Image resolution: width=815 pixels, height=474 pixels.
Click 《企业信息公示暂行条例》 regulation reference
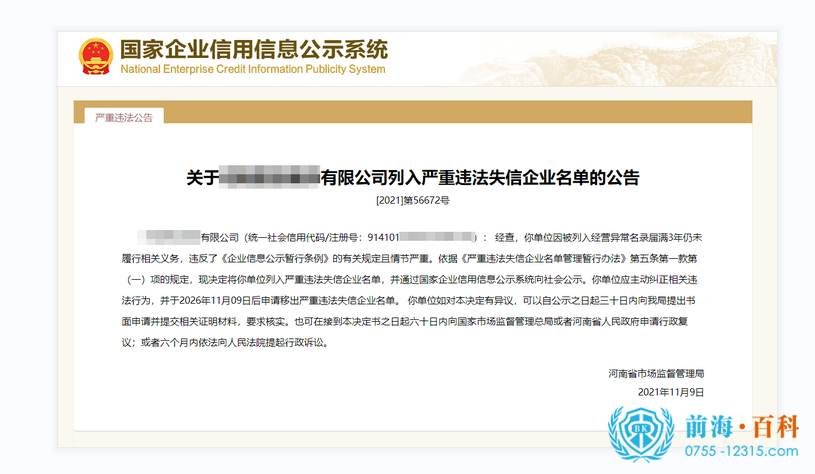click(277, 258)
